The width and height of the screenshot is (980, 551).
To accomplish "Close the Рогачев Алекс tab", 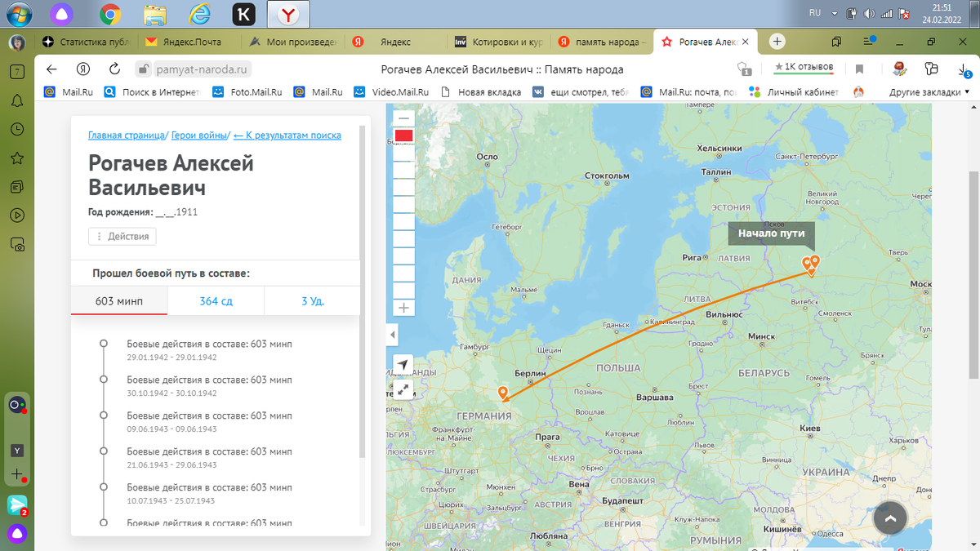I will (x=745, y=42).
